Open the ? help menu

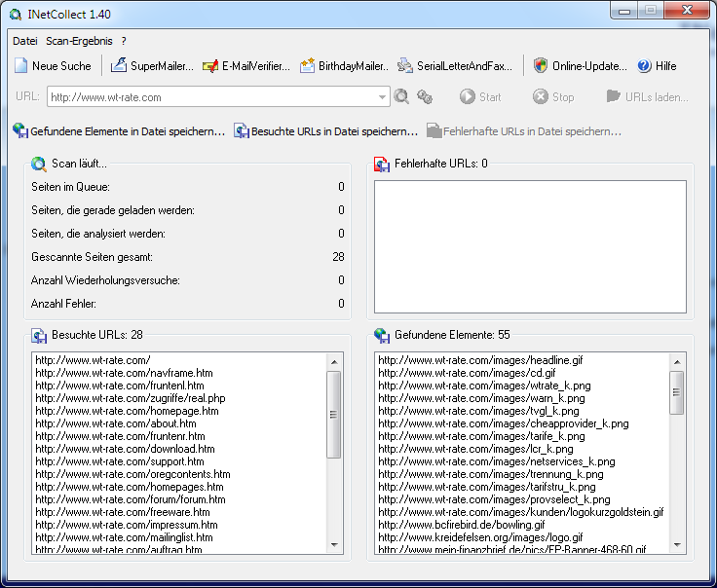[x=124, y=41]
